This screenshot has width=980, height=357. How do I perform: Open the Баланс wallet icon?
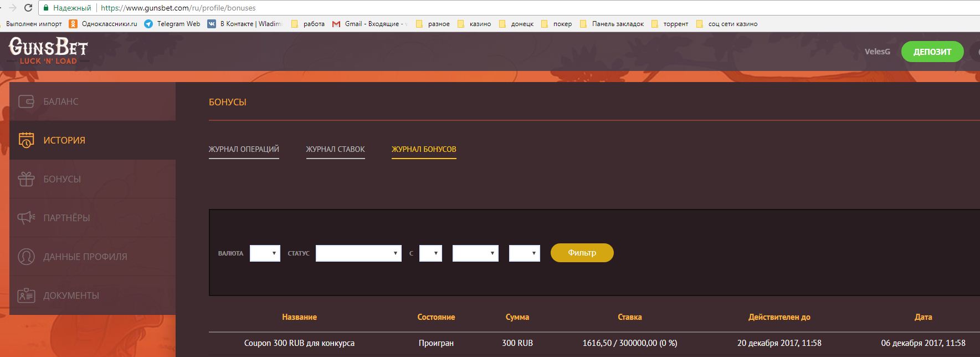(26, 101)
